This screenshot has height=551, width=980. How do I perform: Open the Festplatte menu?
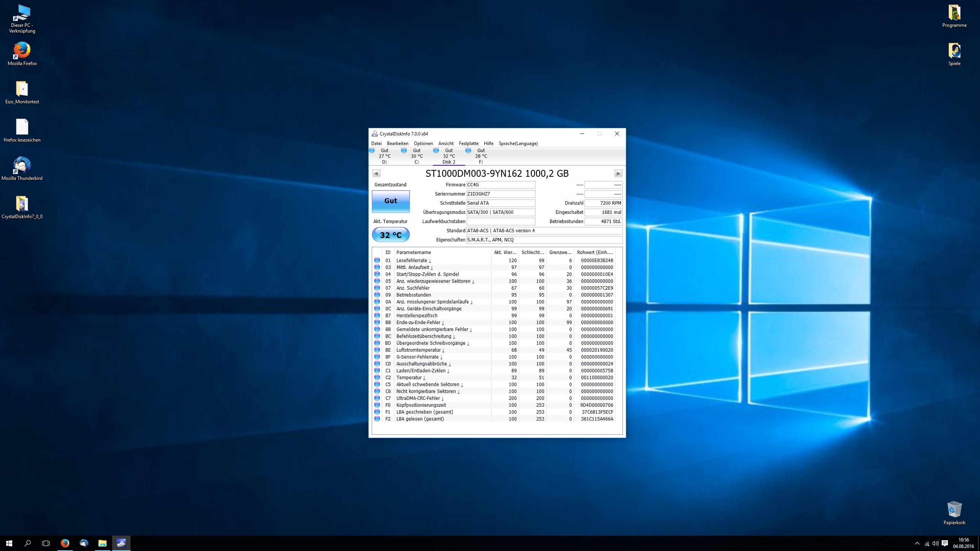click(x=469, y=143)
